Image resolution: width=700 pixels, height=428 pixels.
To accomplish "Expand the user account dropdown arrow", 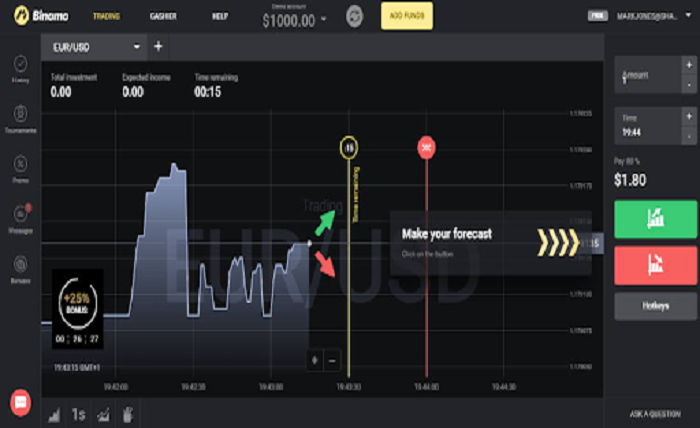I will 688,15.
